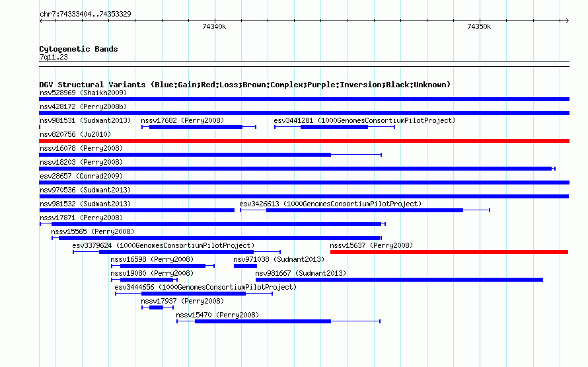Click the 74340k ruler position label

(214, 26)
